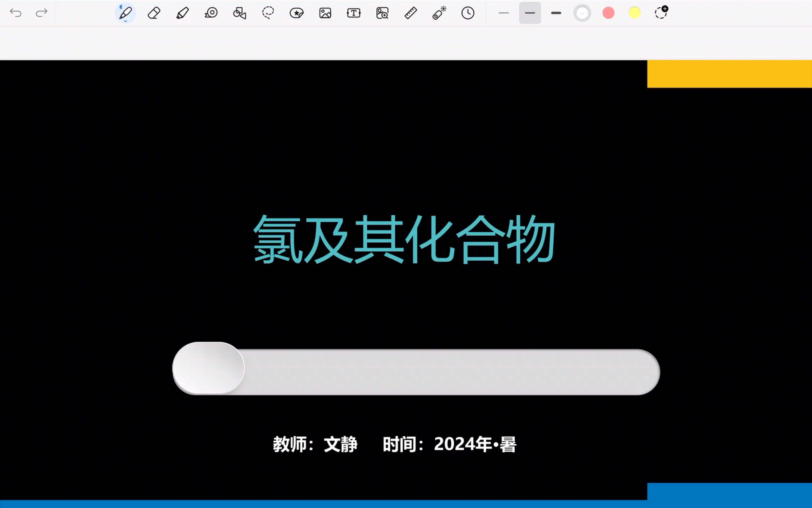Image resolution: width=812 pixels, height=508 pixels.
Task: Enable the Ruler tool
Action: click(x=411, y=13)
